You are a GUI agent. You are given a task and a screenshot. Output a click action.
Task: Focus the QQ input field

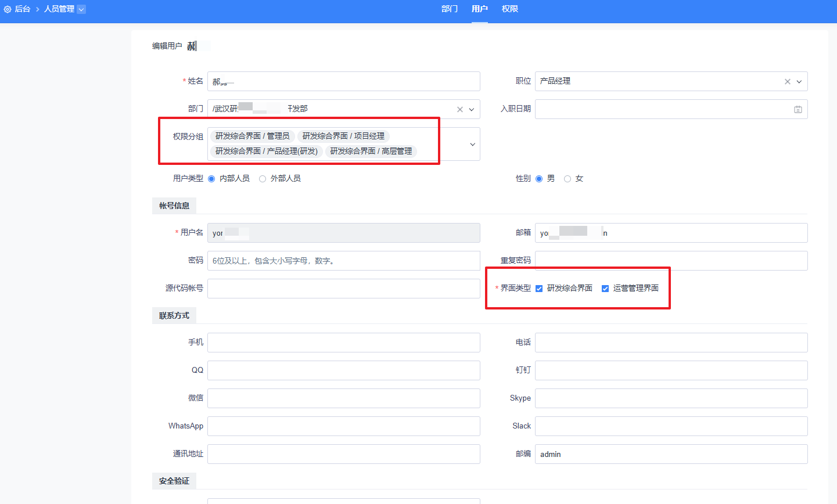pyautogui.click(x=344, y=370)
